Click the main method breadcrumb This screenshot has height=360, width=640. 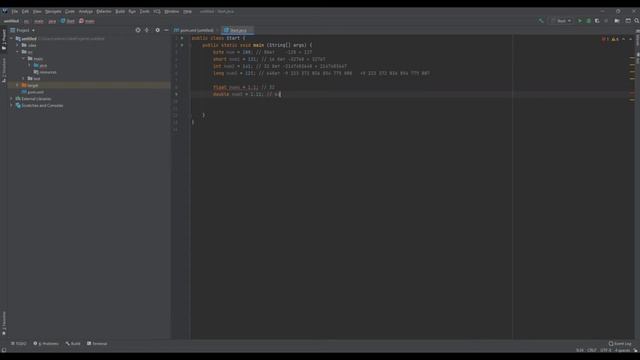tap(87, 21)
